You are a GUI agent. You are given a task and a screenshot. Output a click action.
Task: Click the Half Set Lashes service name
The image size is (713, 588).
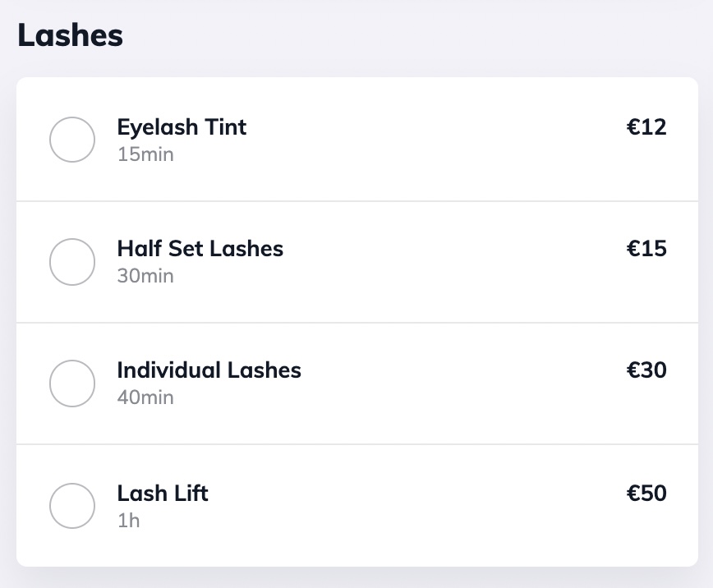200,249
